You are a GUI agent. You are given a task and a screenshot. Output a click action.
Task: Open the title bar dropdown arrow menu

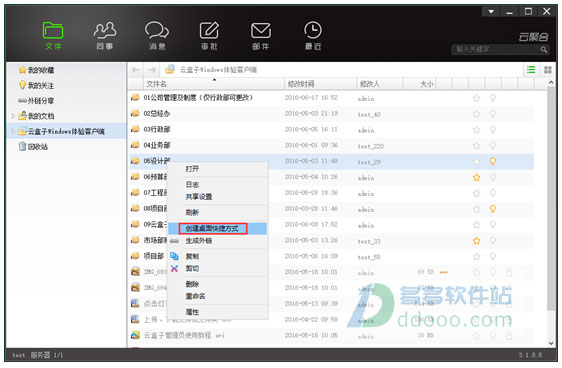point(491,12)
